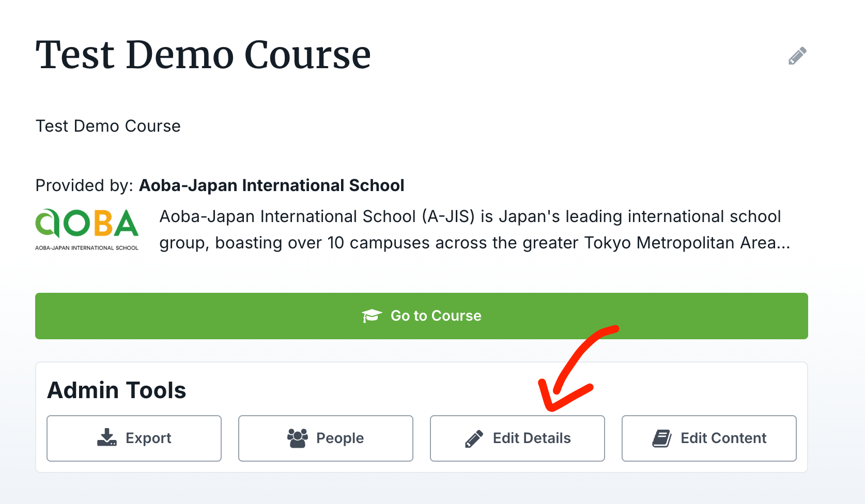Viewport: 865px width, 504px height.
Task: Click the people group icon
Action: [x=298, y=438]
